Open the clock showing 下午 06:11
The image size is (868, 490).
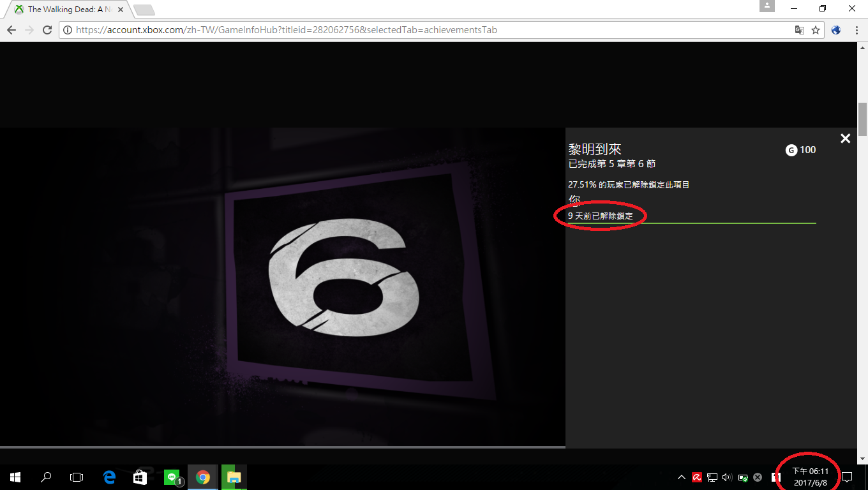click(811, 477)
